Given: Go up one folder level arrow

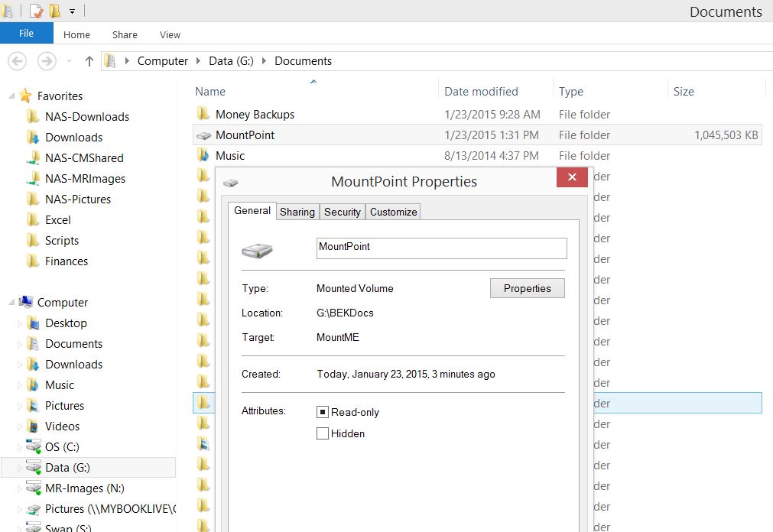Looking at the screenshot, I should pyautogui.click(x=89, y=61).
